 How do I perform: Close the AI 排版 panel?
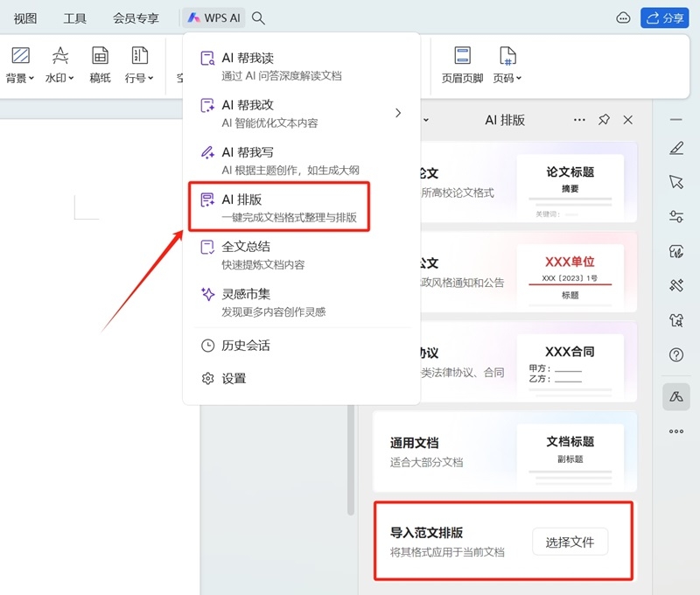pos(627,120)
